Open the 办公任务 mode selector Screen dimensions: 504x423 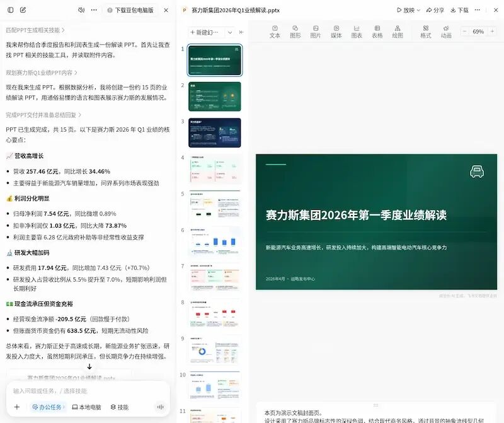(49, 407)
